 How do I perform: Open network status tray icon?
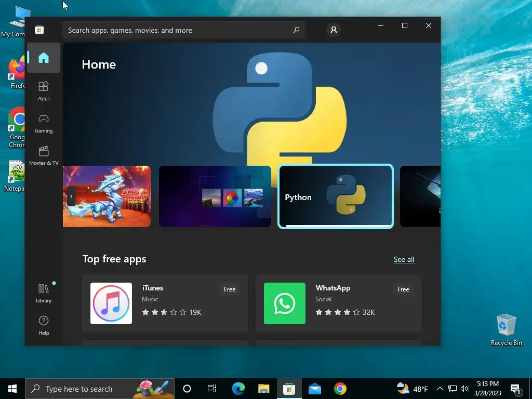[x=453, y=389]
